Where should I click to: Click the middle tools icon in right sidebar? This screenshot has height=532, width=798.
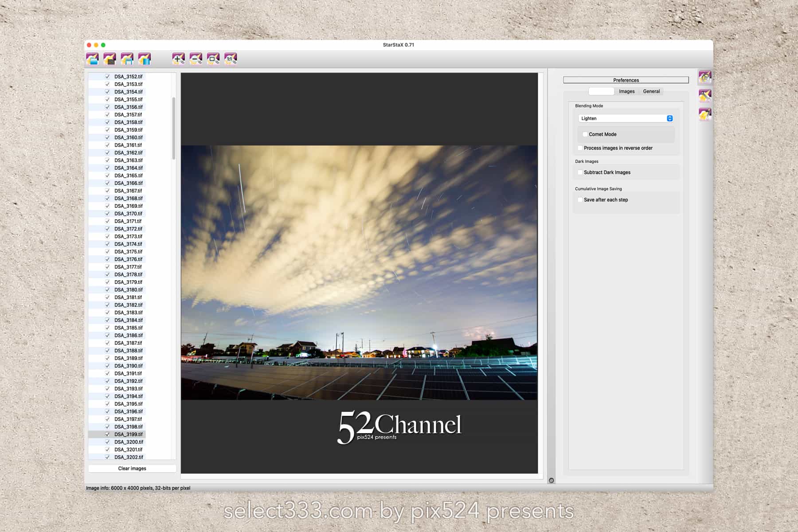pos(705,95)
